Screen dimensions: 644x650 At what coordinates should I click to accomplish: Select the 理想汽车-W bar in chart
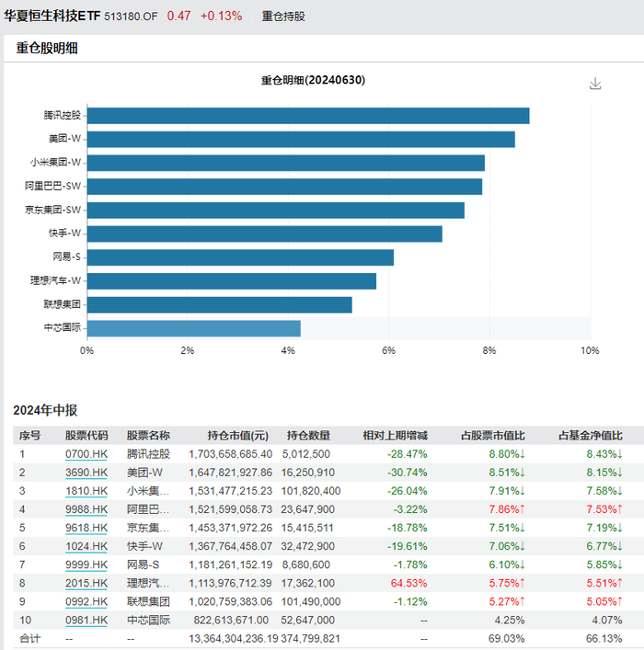point(232,281)
